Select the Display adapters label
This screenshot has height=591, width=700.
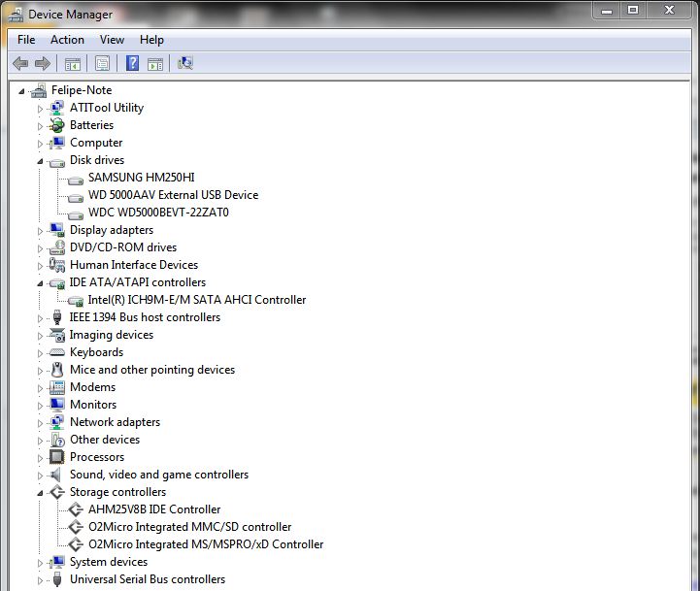click(112, 230)
